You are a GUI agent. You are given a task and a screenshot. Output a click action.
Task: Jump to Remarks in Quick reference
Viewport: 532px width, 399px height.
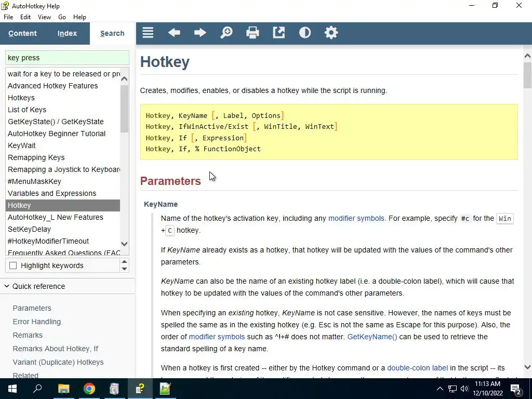[x=28, y=335]
